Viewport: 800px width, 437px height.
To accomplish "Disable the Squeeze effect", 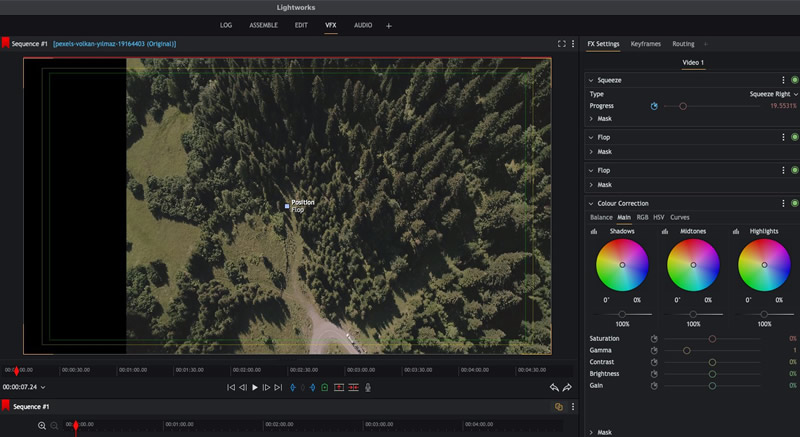I will click(x=794, y=80).
